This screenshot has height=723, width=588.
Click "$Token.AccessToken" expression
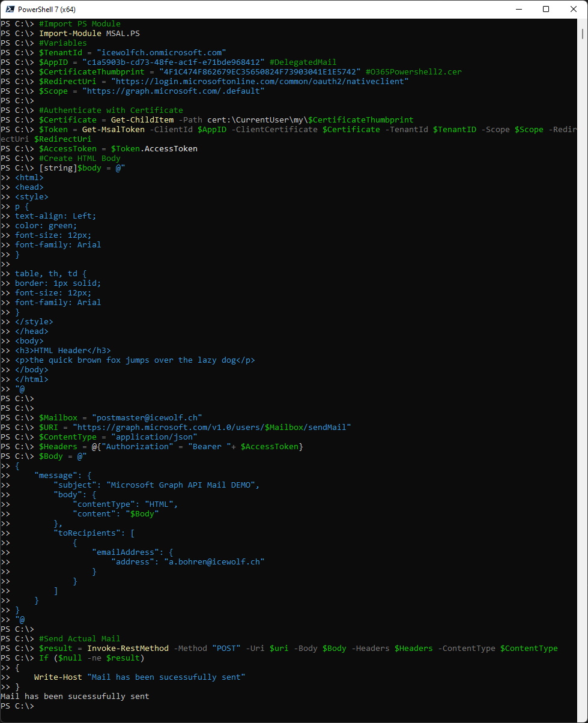[x=154, y=149]
